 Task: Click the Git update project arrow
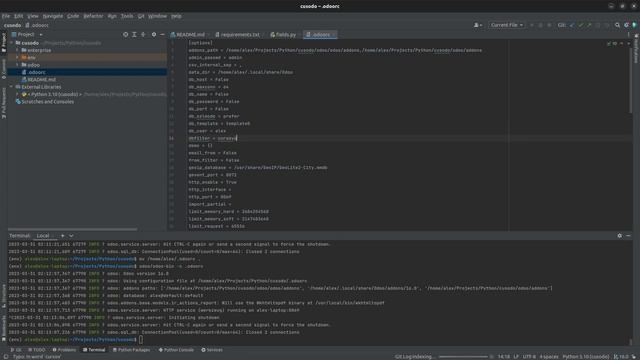pos(571,25)
